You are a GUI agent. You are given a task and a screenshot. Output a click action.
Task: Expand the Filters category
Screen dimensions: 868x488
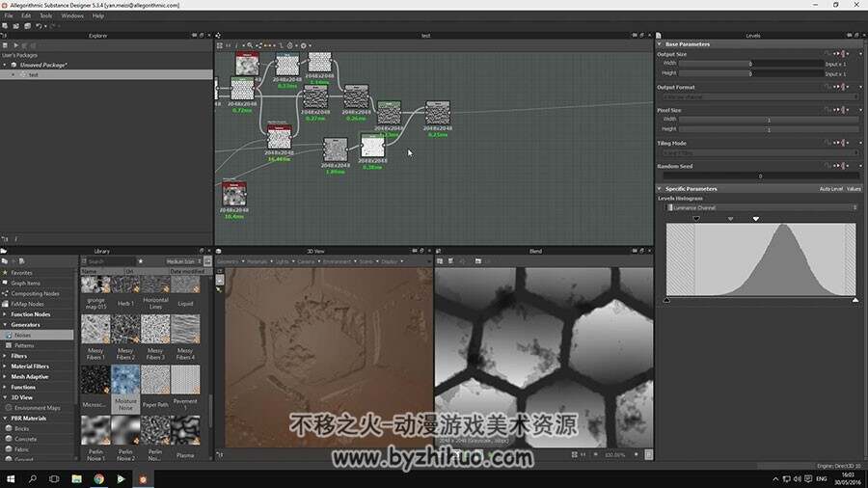click(x=5, y=356)
